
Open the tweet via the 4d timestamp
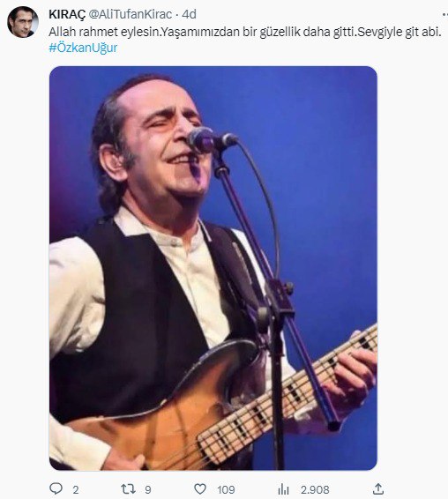coord(189,14)
